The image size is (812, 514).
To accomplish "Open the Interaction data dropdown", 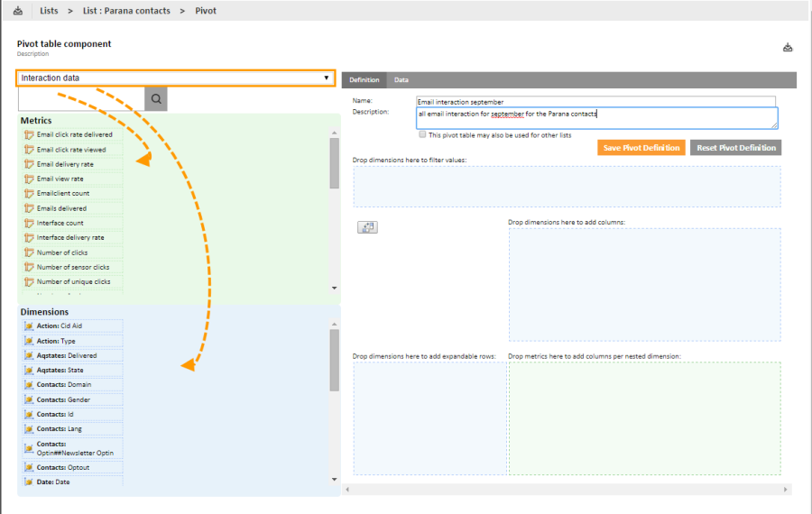I will tap(175, 78).
